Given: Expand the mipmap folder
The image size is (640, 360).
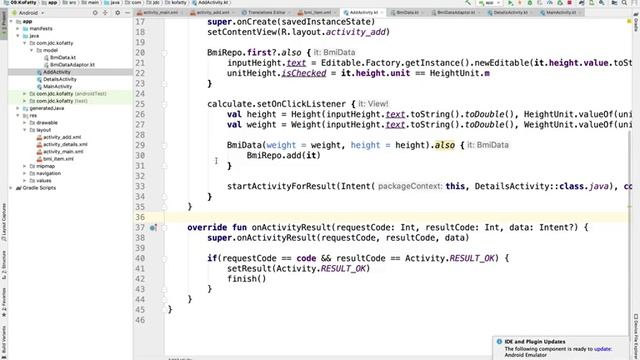Looking at the screenshot, I should (25, 166).
